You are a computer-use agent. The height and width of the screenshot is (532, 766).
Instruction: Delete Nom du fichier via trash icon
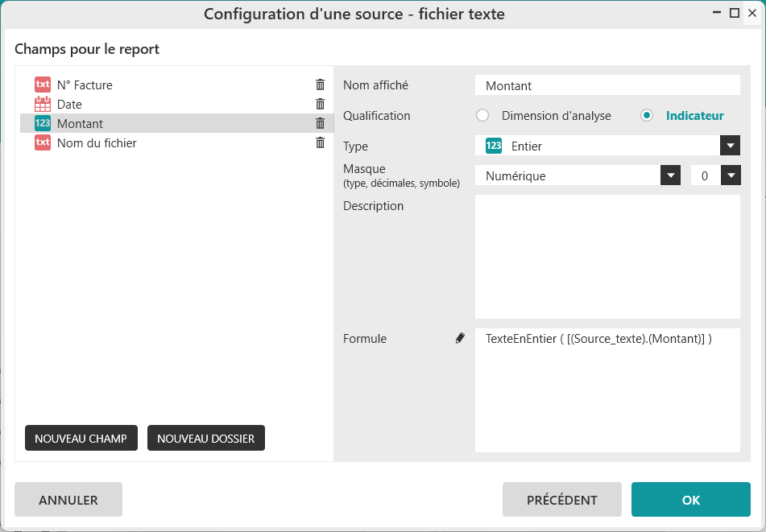click(x=320, y=142)
